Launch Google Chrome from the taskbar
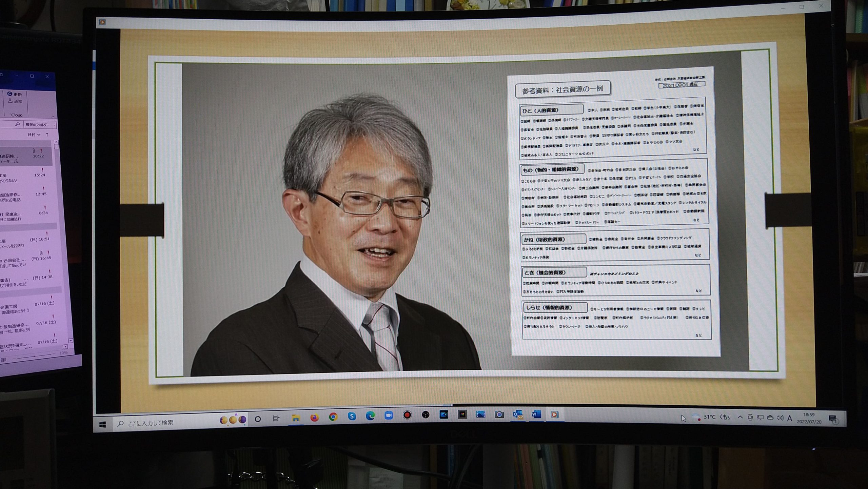Image resolution: width=868 pixels, height=489 pixels. tap(333, 417)
